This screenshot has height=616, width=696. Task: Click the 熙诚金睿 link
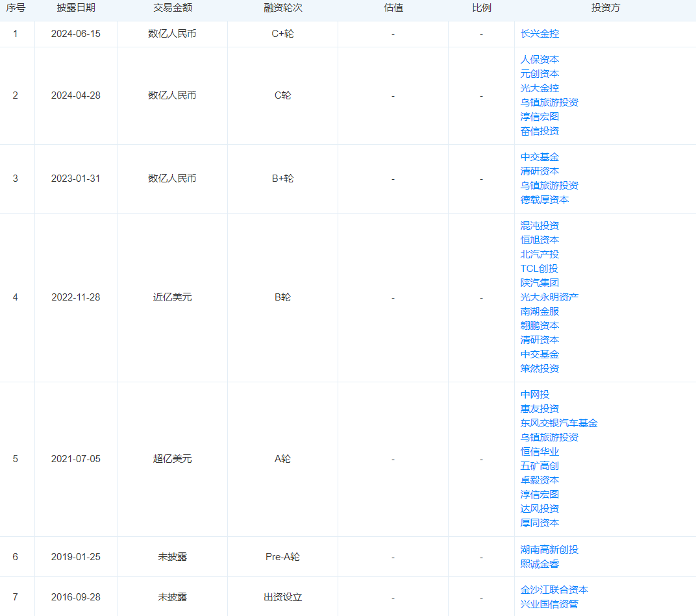click(540, 564)
